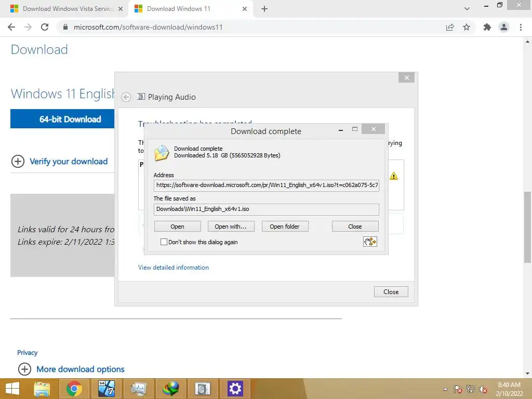The image size is (532, 399).
Task: Open Chrome three-dot menu
Action: (x=521, y=27)
